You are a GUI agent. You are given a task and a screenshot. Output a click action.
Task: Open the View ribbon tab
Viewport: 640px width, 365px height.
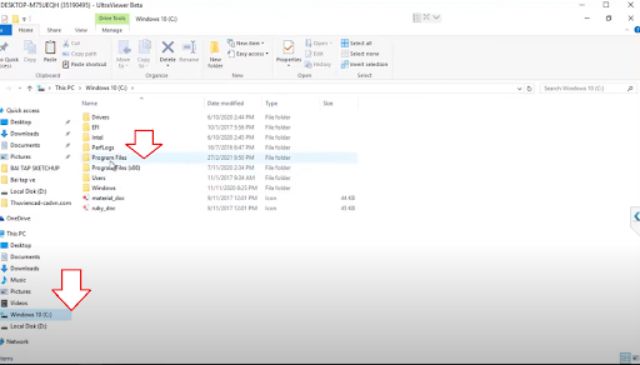point(81,30)
